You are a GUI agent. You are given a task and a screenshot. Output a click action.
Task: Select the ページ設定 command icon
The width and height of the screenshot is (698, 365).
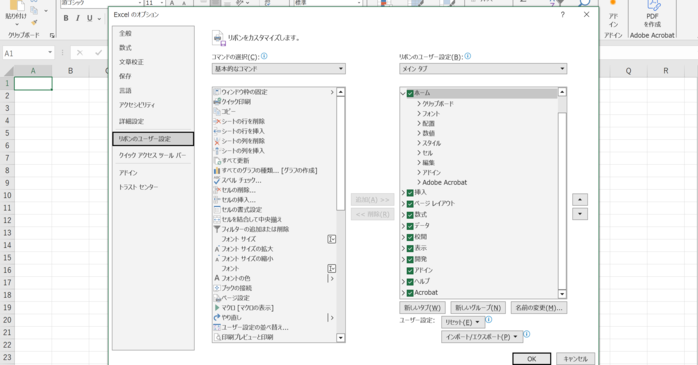point(217,298)
